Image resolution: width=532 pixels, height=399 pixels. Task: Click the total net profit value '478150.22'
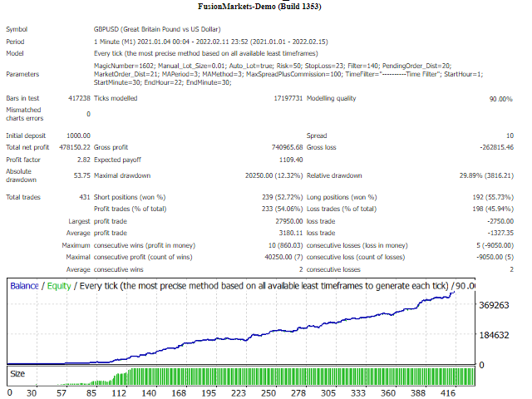75,147
